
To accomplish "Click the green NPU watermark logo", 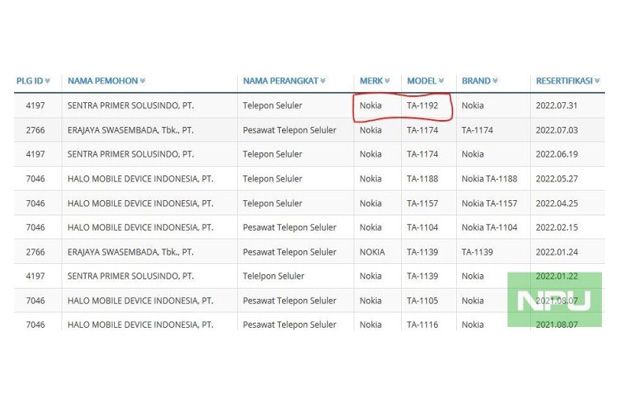I will pyautogui.click(x=554, y=299).
